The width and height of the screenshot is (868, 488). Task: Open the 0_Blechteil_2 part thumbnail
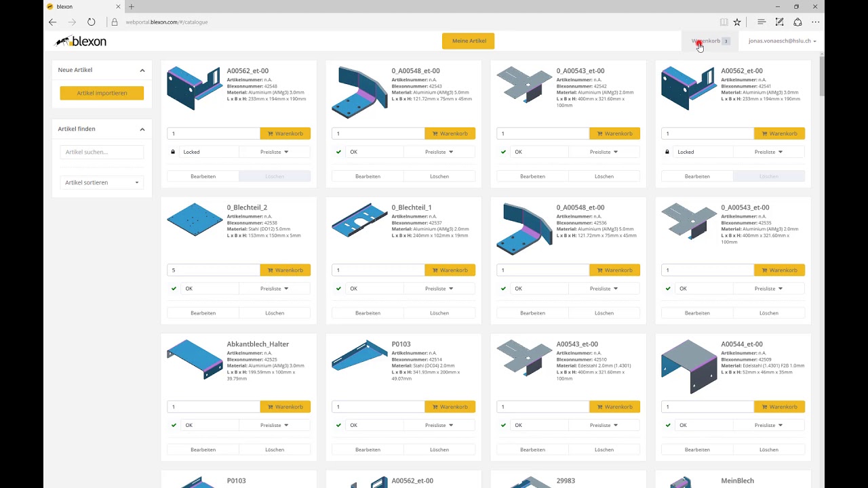(x=195, y=220)
